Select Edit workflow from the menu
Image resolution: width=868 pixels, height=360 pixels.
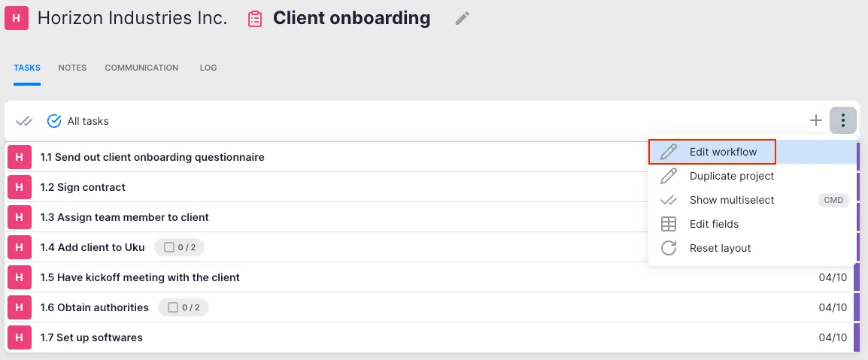coord(722,152)
